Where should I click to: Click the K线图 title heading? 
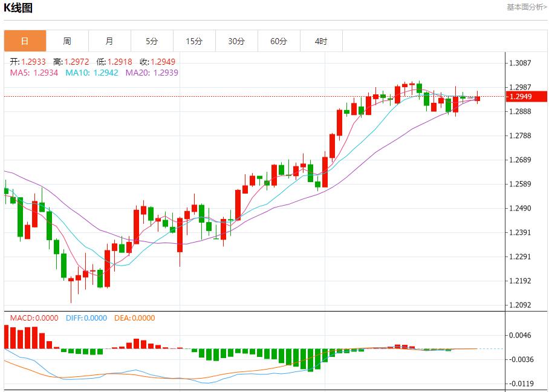(19, 8)
